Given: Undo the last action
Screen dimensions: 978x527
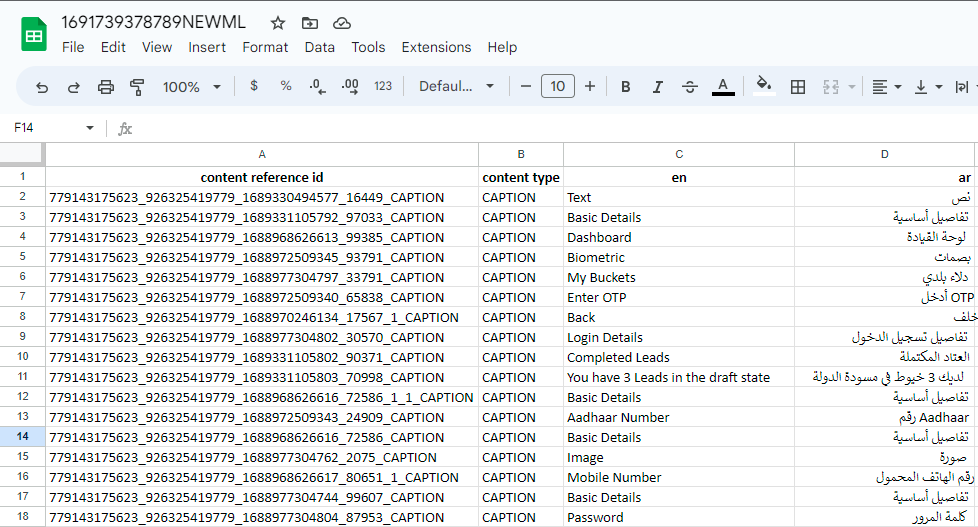Looking at the screenshot, I should point(42,87).
